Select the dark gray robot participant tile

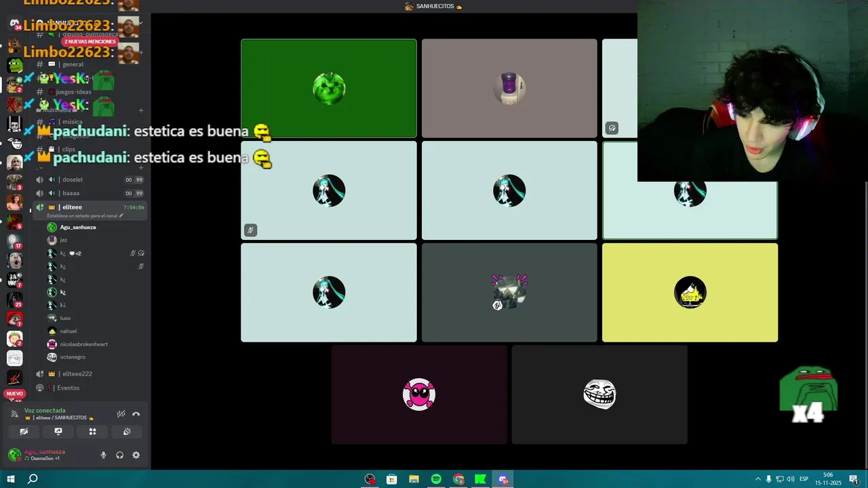click(509, 293)
